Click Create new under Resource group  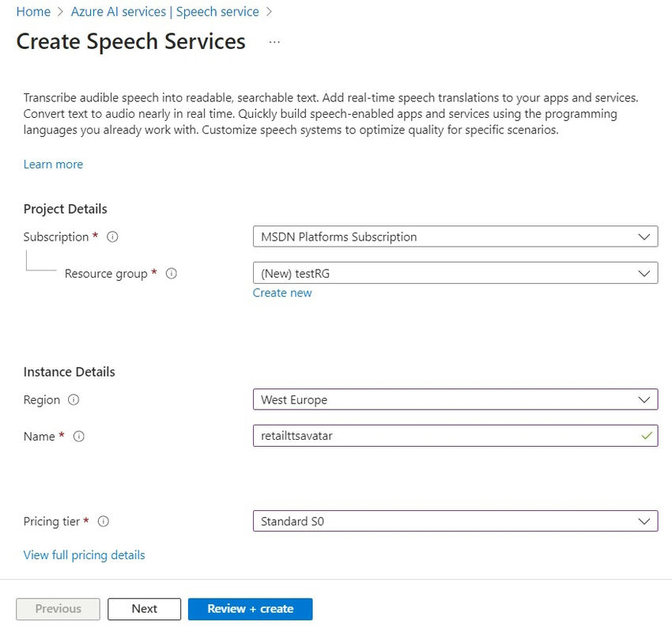click(x=282, y=293)
